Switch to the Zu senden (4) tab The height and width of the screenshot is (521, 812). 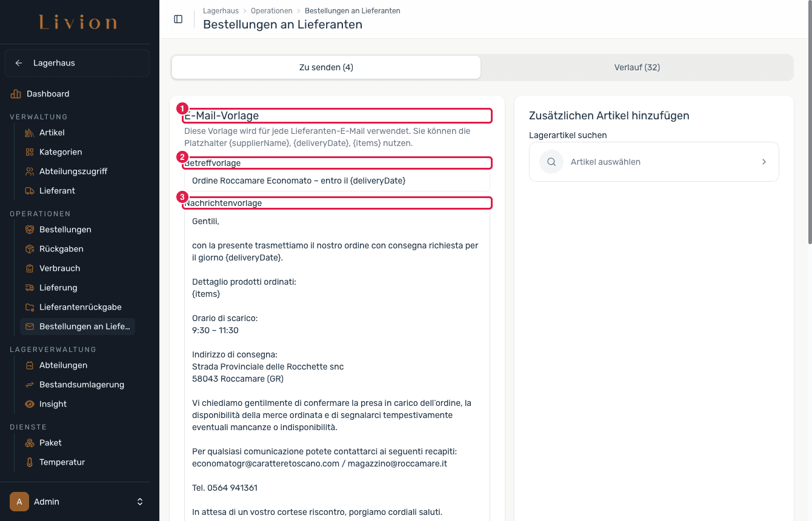(x=326, y=67)
